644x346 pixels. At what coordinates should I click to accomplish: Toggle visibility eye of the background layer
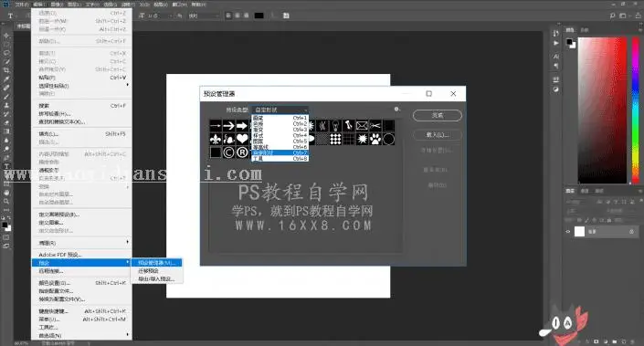pyautogui.click(x=568, y=232)
